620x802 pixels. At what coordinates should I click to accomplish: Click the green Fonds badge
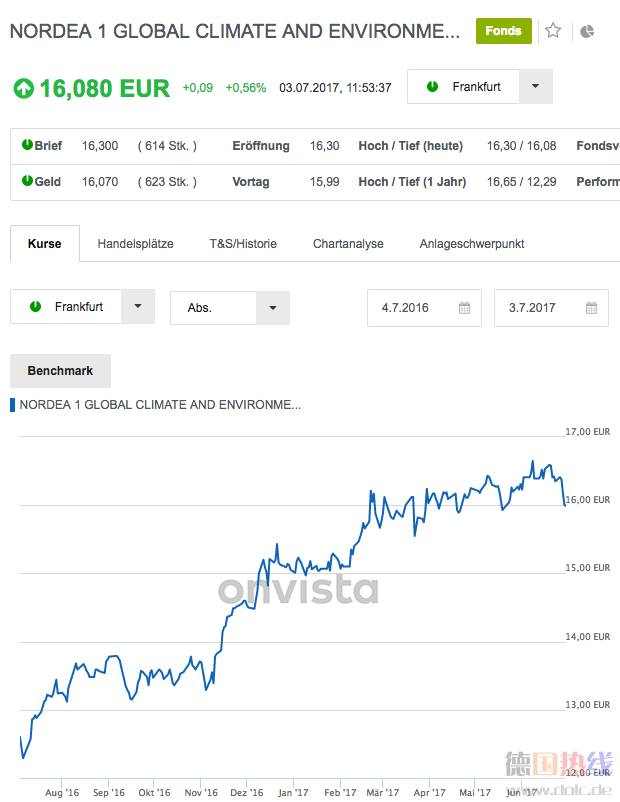point(503,31)
